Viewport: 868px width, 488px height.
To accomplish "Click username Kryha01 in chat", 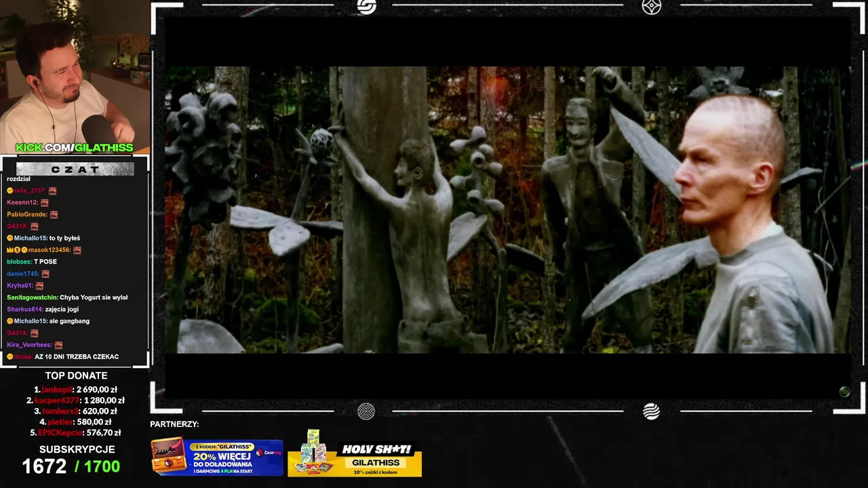I will coord(19,285).
